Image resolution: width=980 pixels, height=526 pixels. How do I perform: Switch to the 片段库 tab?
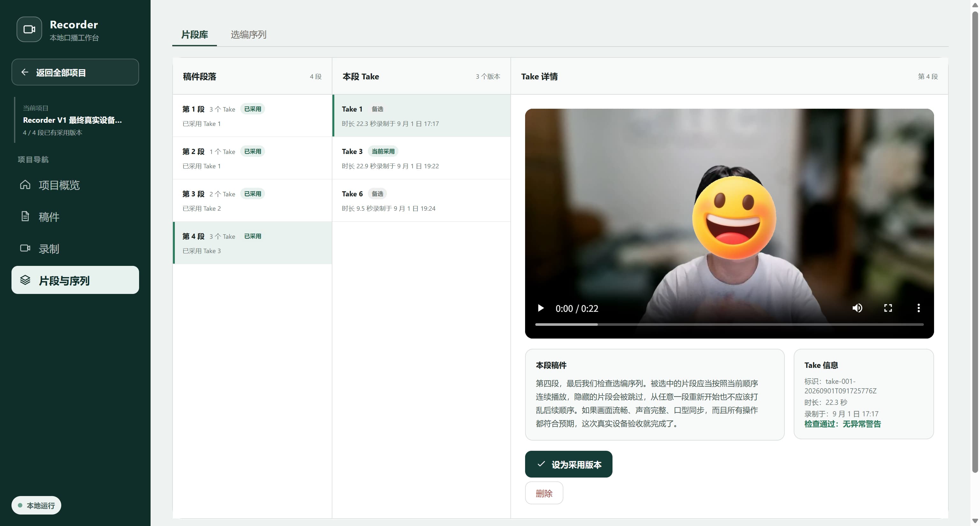pos(194,34)
